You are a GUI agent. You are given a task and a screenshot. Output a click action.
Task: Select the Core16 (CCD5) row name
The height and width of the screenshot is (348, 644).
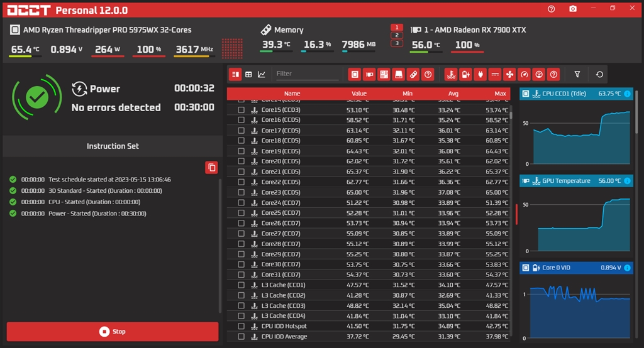[x=281, y=120]
